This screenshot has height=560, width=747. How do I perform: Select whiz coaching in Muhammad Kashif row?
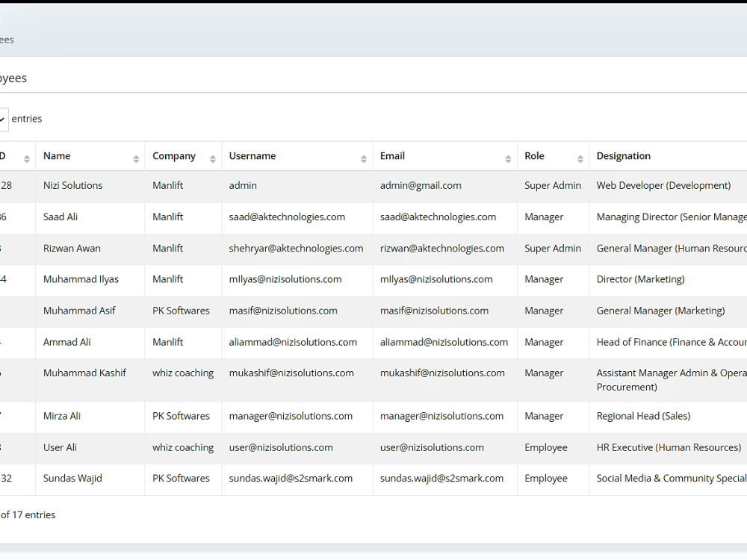[183, 373]
